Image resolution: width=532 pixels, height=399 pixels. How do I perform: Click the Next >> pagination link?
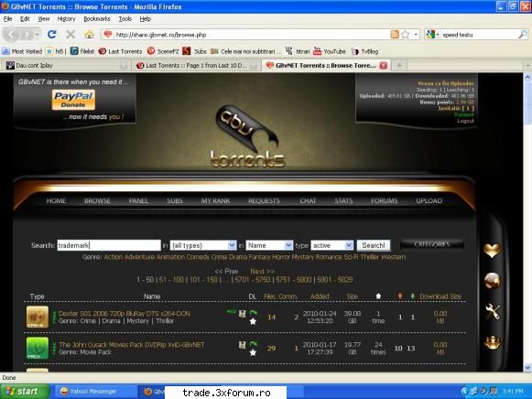pyautogui.click(x=262, y=271)
